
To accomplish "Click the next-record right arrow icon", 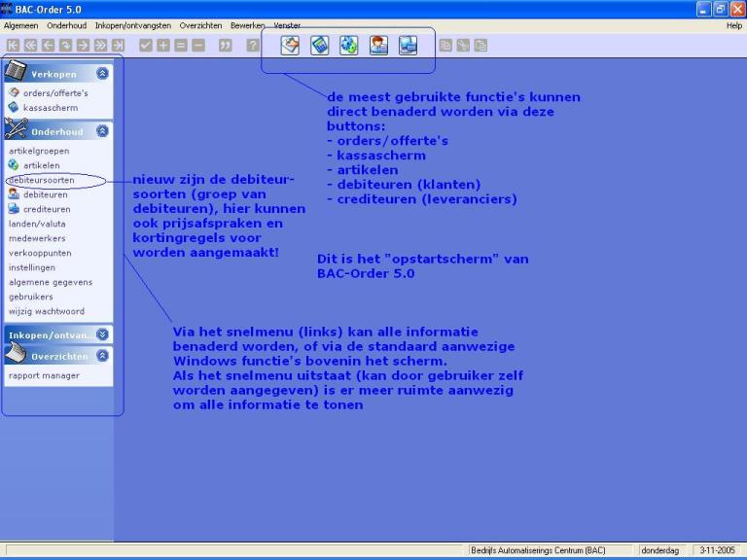I will pos(83,46).
